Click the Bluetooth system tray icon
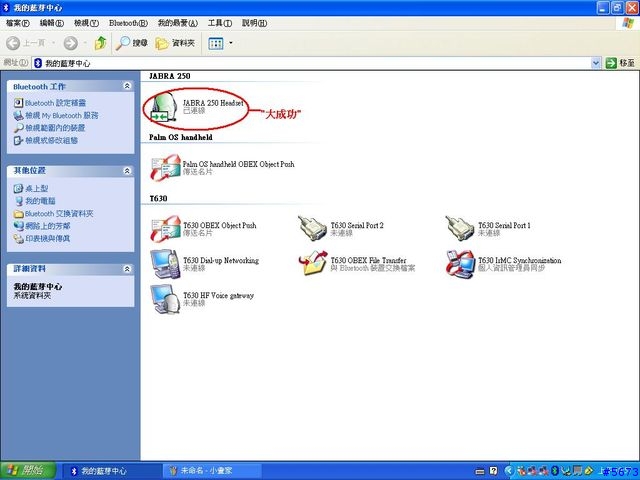 click(x=555, y=471)
